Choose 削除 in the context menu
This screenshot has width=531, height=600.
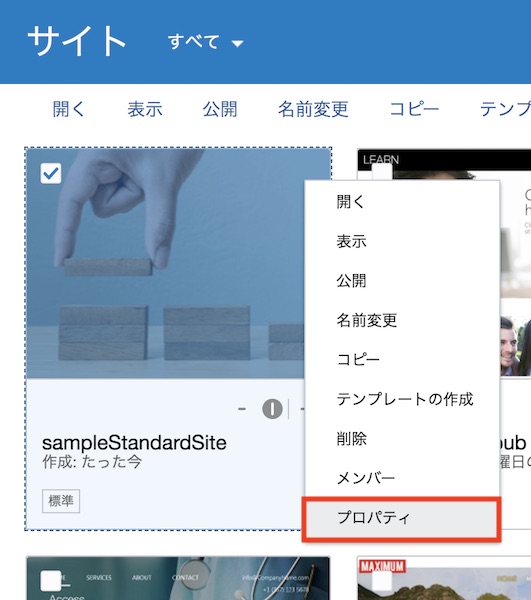click(402, 439)
